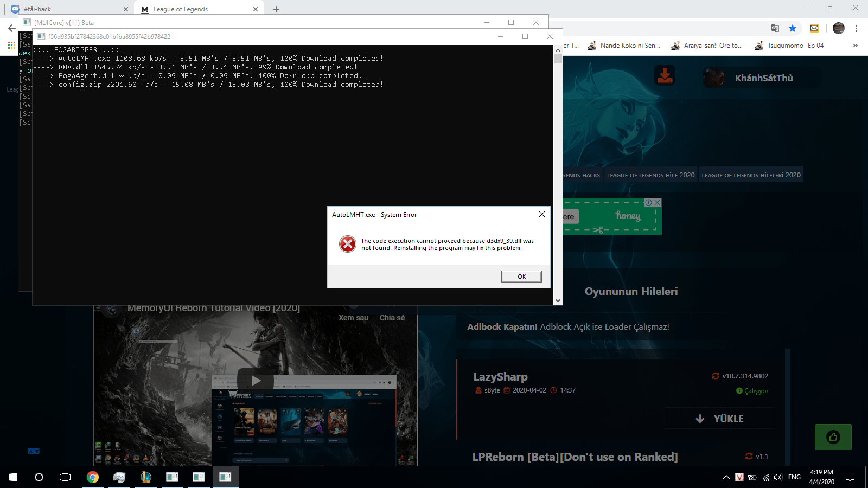868x488 pixels.
Task: Click the config.zip download line in console
Action: [208, 85]
